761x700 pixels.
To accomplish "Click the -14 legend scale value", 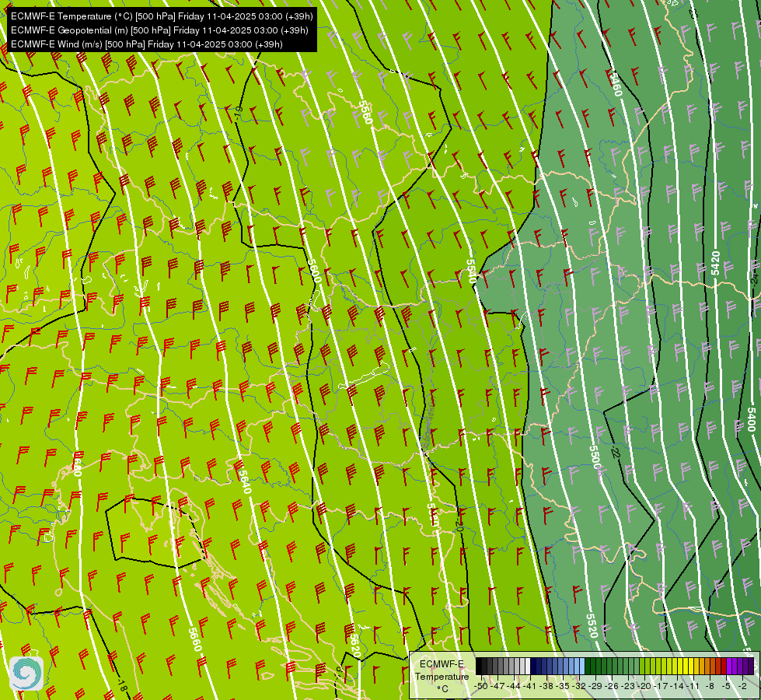I will click(678, 686).
